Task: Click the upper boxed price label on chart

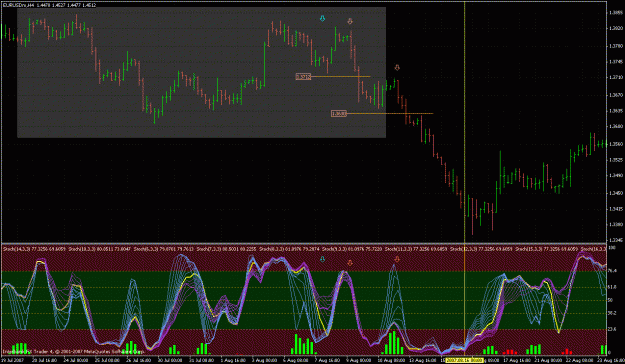Action: (303, 77)
